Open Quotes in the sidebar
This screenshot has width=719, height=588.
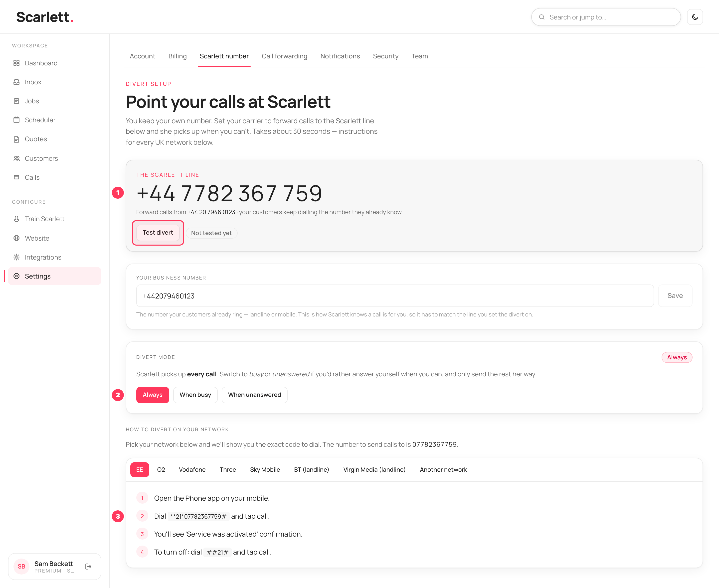pos(55,139)
